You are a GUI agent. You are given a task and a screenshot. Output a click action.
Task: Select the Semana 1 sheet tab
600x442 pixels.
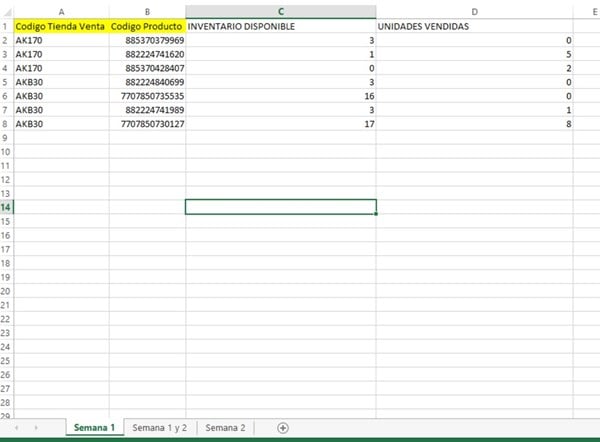94,428
